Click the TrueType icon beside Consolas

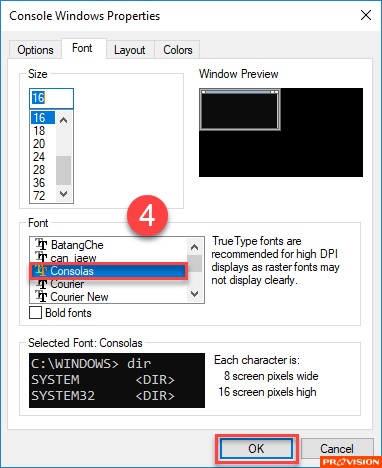click(x=41, y=271)
